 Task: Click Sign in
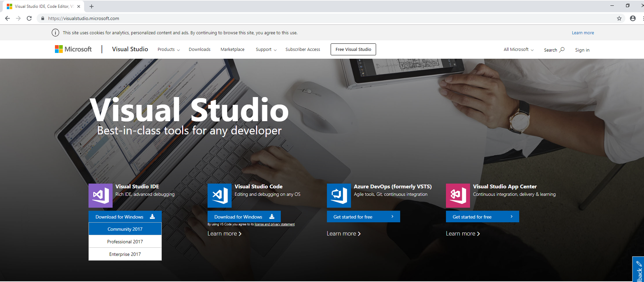582,50
